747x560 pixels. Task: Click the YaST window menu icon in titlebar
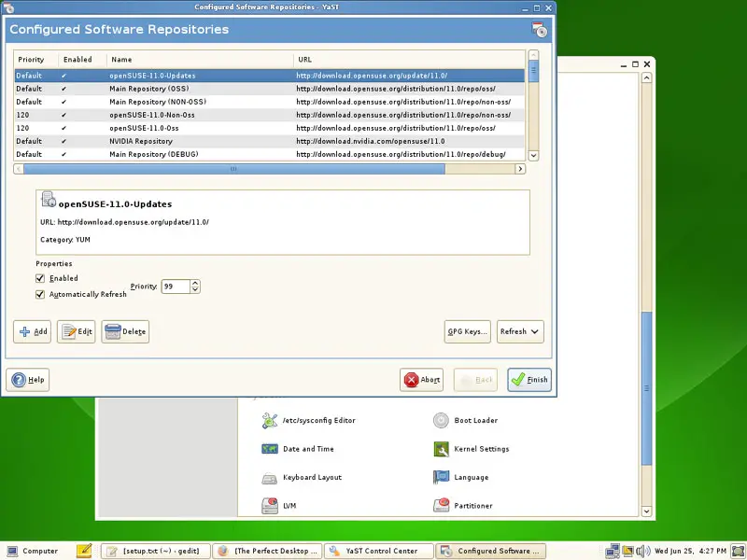[x=8, y=7]
